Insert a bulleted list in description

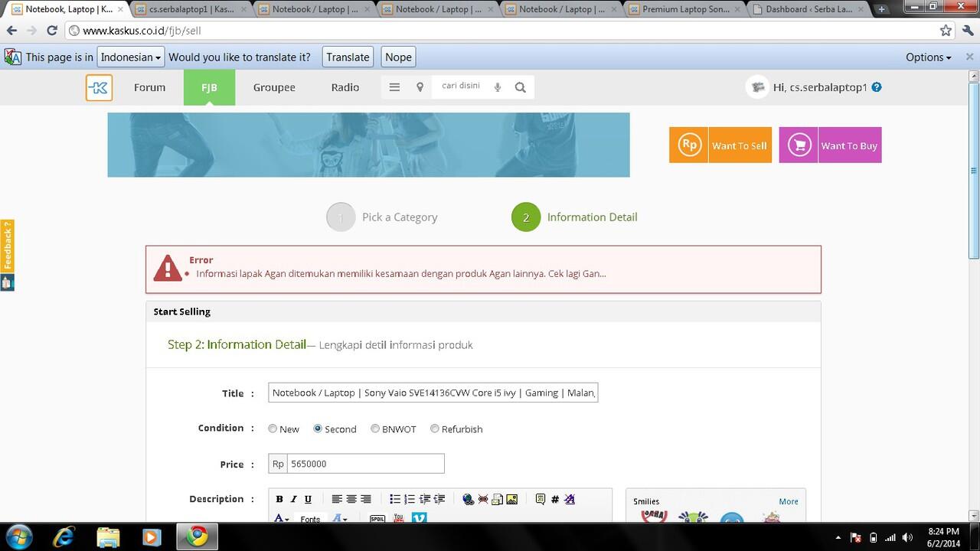point(395,499)
